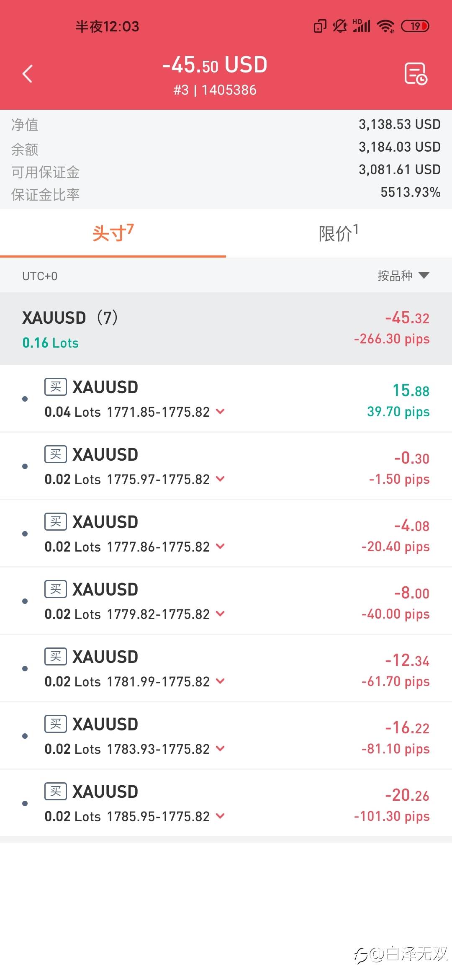Image resolution: width=452 pixels, height=980 pixels.
Task: Expand the 1777.86-1775.82 position chevron
Action: [x=220, y=547]
